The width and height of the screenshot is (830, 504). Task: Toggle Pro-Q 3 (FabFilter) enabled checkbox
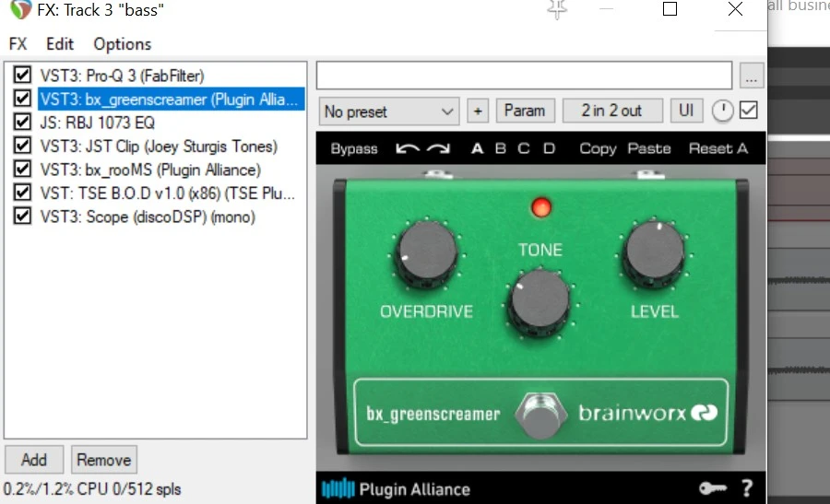pos(22,75)
